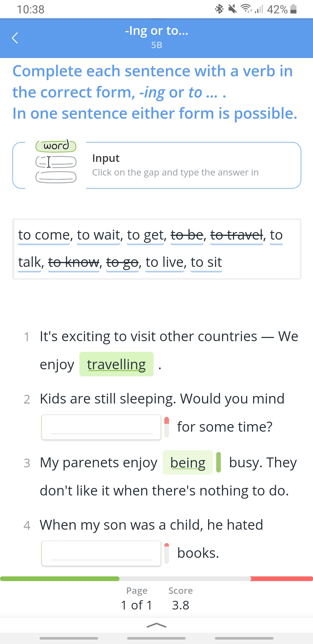The image size is (313, 644).
Task: Tap the Wi-Fi status icon
Action: point(247,9)
